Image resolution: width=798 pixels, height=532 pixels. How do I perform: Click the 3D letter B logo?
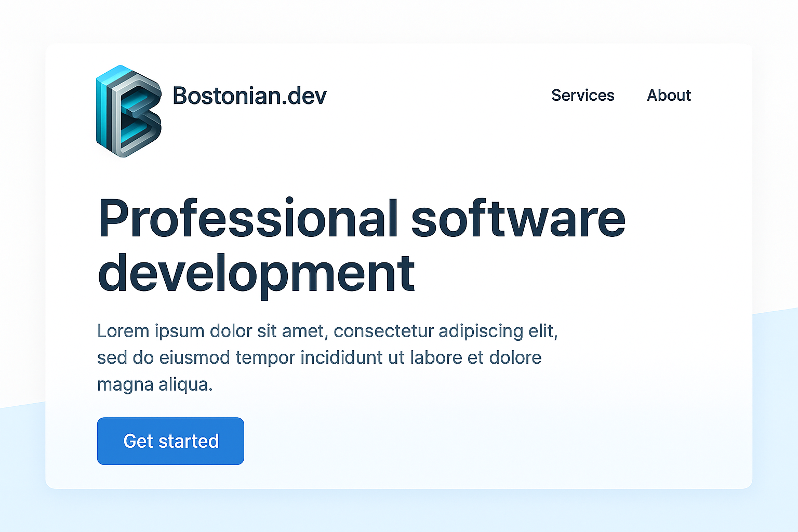129,111
